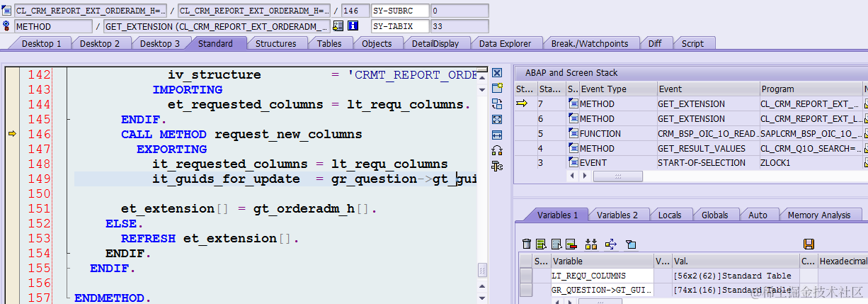
Task: Click the yellow current-line arrow at line 146
Action: pos(11,134)
